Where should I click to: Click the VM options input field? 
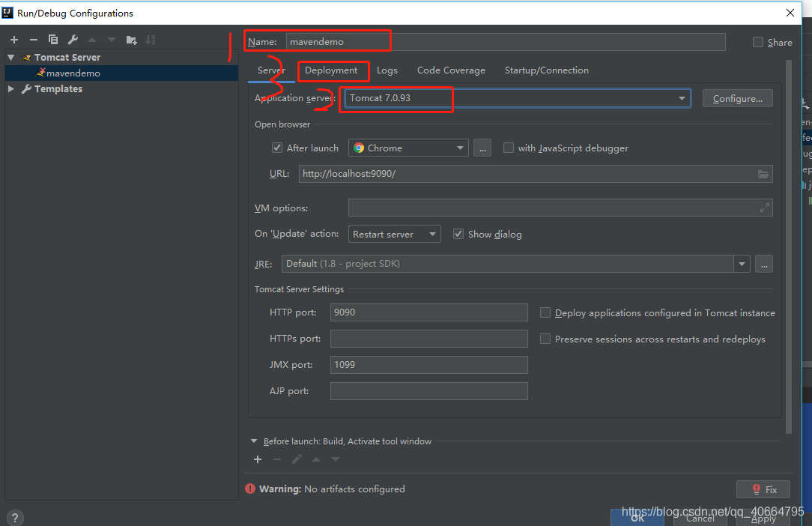(560, 208)
